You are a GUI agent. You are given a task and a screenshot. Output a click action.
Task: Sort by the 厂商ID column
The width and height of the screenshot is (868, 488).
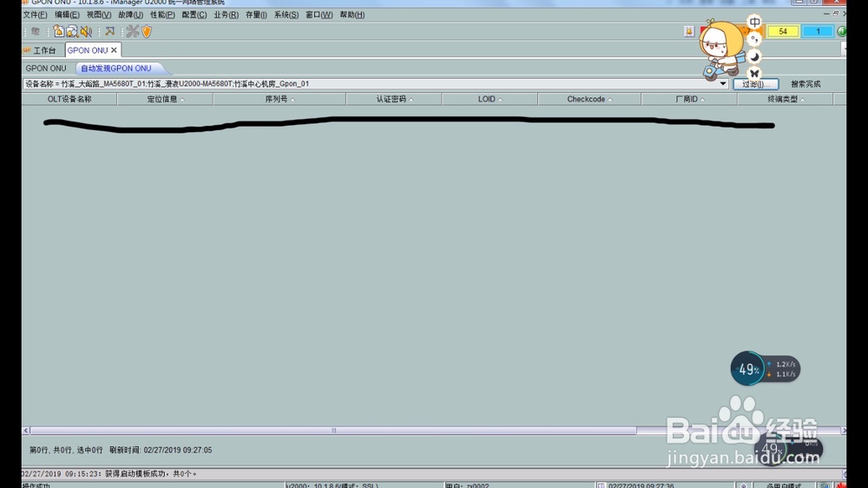pos(689,99)
